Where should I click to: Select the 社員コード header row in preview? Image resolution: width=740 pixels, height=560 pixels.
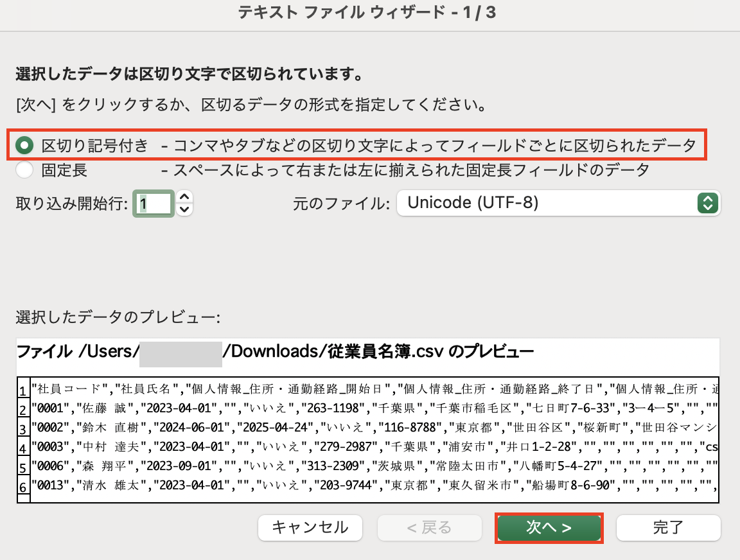pos(373,389)
